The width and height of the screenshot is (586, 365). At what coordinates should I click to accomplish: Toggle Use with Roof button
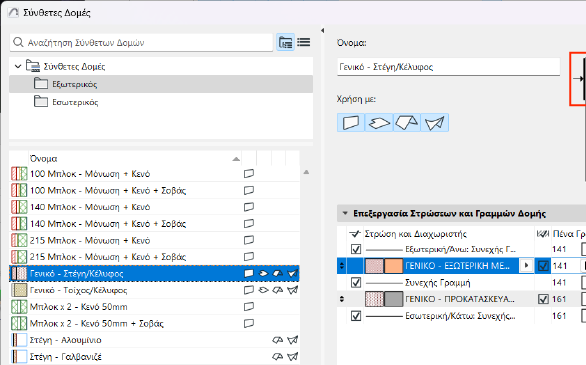[x=407, y=123]
